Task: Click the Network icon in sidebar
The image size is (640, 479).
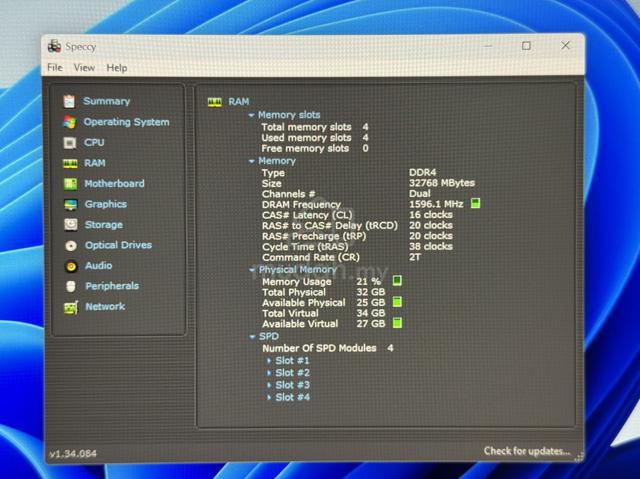Action: click(x=71, y=307)
